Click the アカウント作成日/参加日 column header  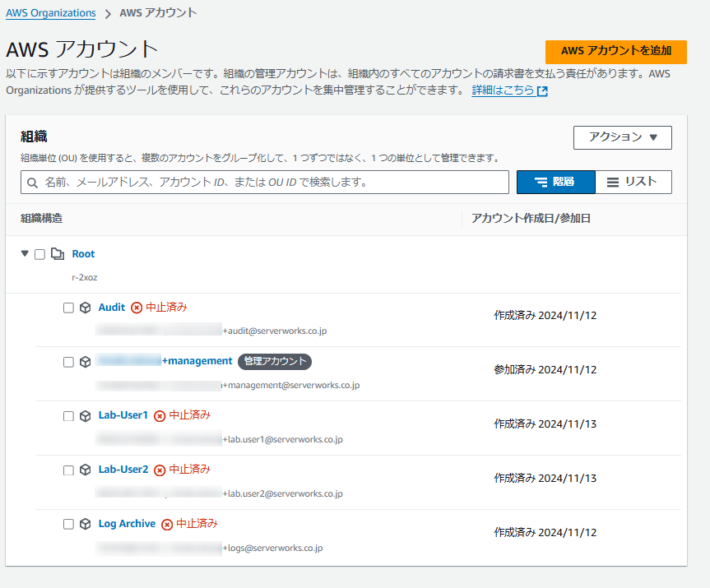click(x=531, y=219)
